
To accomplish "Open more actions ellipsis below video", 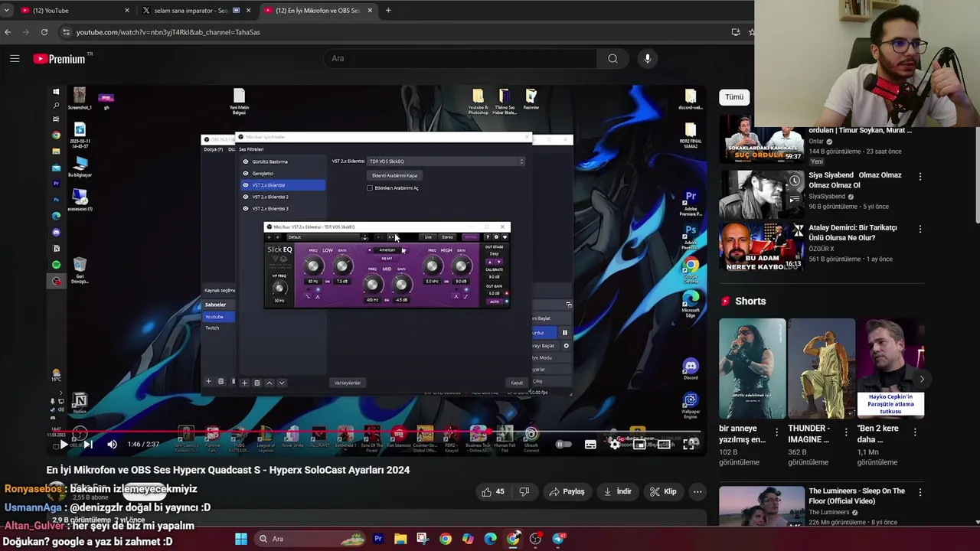I will pos(697,491).
